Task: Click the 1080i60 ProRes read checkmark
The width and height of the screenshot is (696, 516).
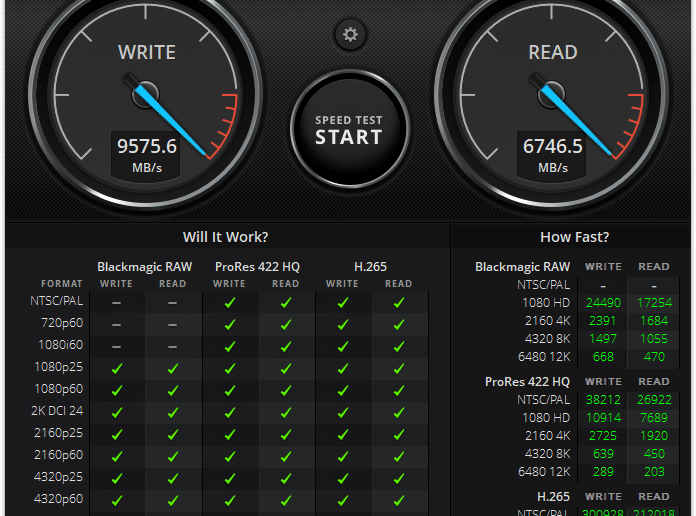Action: [286, 347]
